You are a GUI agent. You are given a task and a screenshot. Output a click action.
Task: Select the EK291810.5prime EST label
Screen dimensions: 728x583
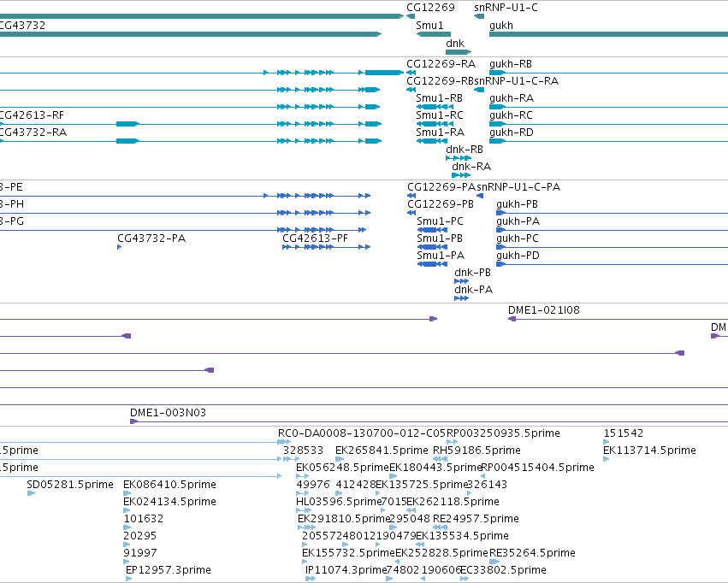tap(344, 519)
